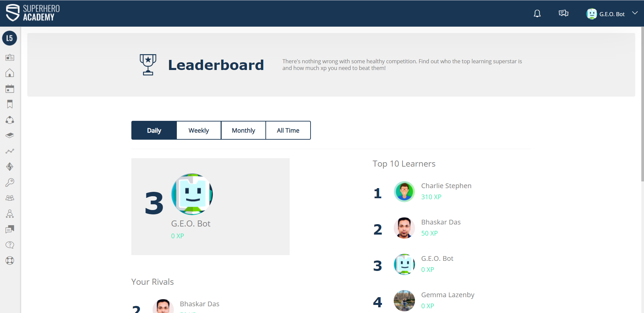
Task: Click the Superhero Academy logo
Action: (x=33, y=13)
